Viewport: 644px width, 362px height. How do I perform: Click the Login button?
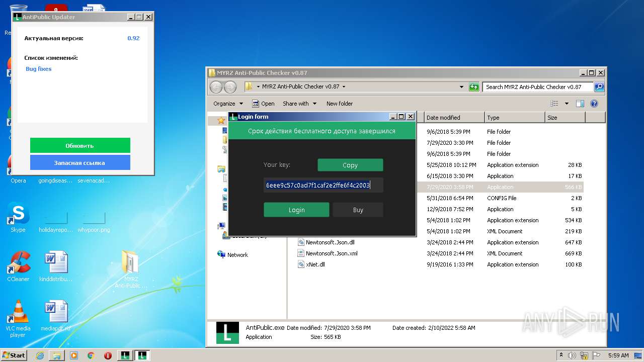click(x=296, y=210)
